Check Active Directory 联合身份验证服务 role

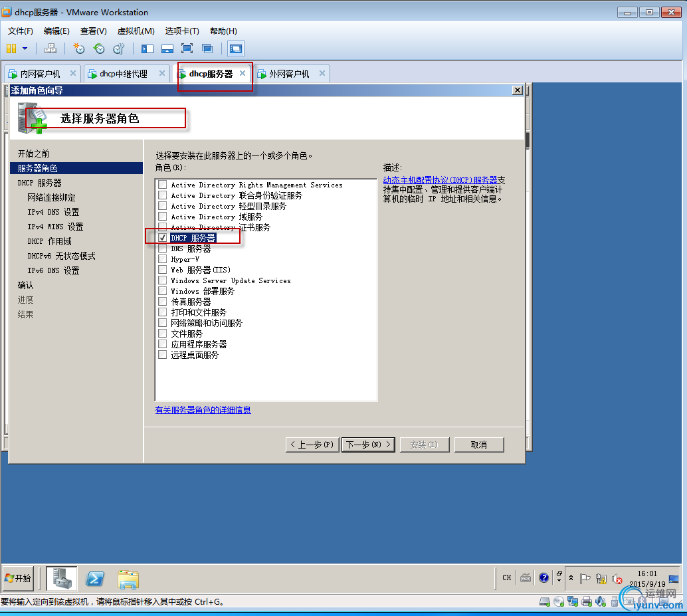(163, 195)
